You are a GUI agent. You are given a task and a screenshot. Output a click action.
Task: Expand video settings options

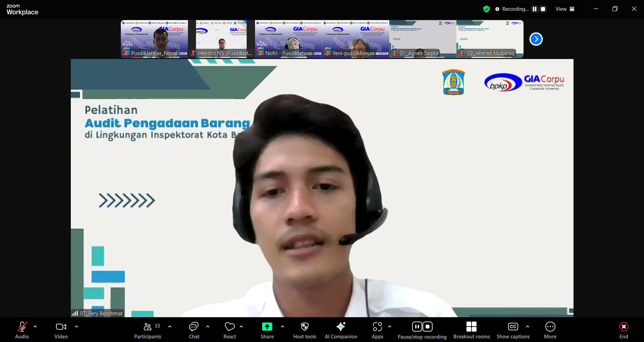pos(76,327)
